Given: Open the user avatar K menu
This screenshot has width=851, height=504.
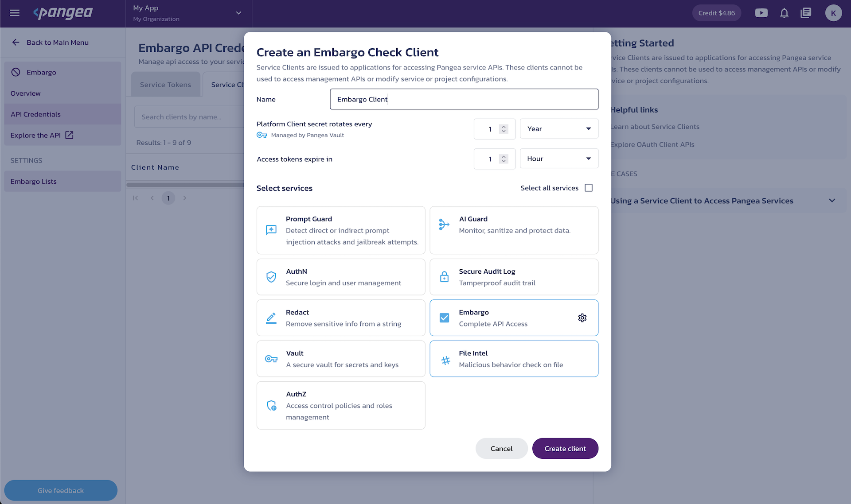Looking at the screenshot, I should coord(833,13).
